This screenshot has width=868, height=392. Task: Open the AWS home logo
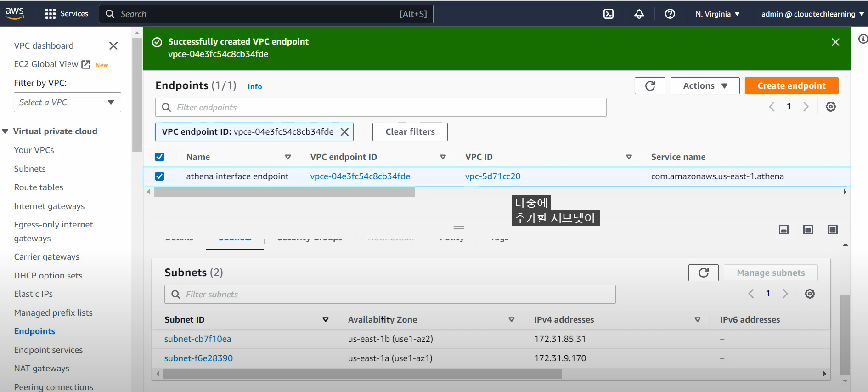[15, 14]
